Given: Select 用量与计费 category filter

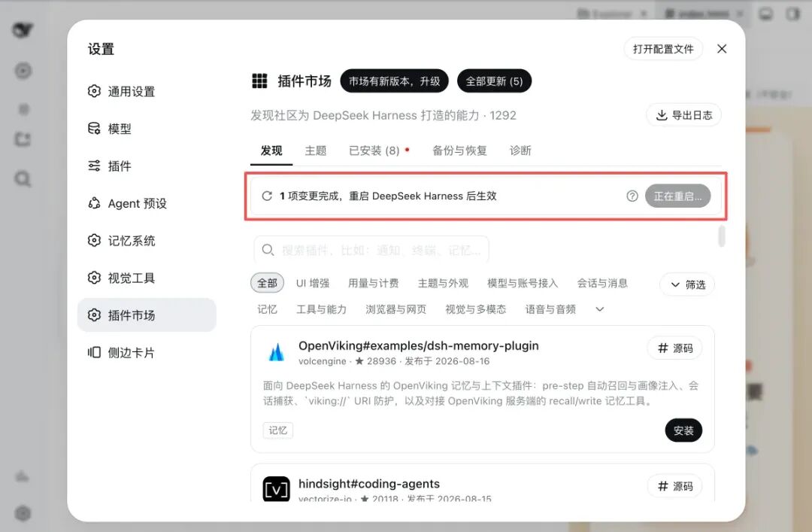Looking at the screenshot, I should 374,283.
